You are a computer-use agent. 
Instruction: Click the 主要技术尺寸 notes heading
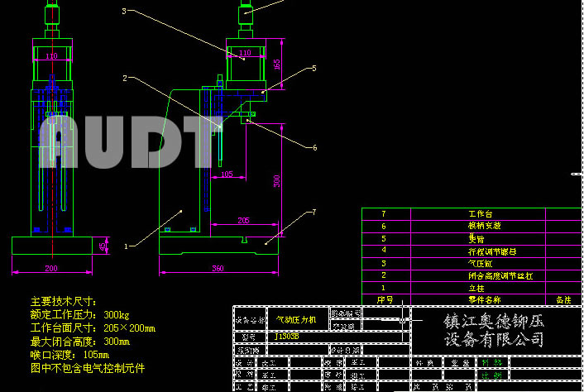coord(65,301)
